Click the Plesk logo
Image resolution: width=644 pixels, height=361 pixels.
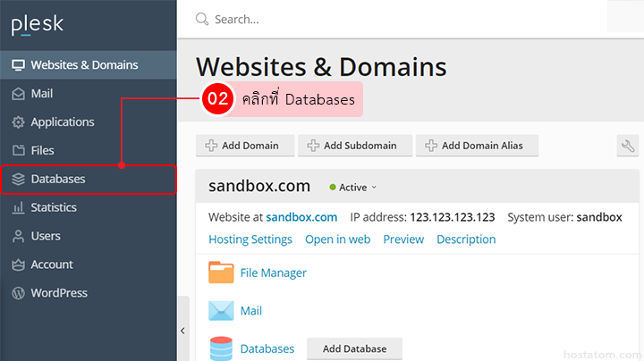(x=38, y=24)
